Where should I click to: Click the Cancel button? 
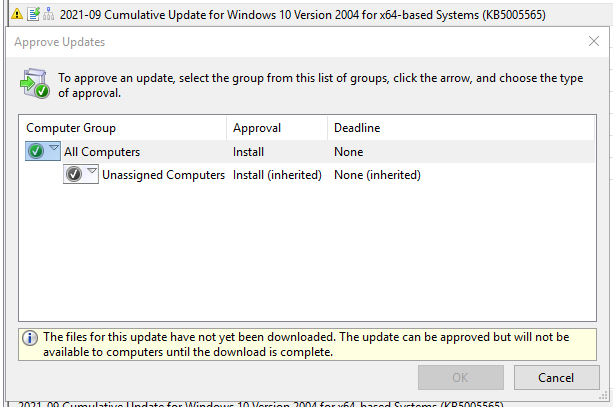(x=556, y=377)
